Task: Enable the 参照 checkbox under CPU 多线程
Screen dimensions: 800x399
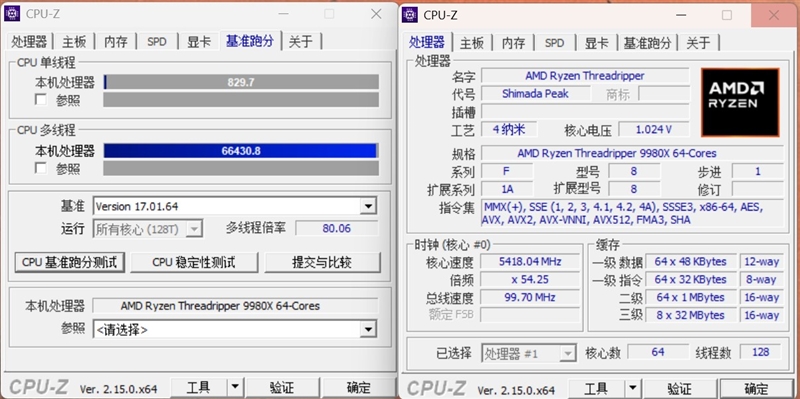Action: point(41,168)
